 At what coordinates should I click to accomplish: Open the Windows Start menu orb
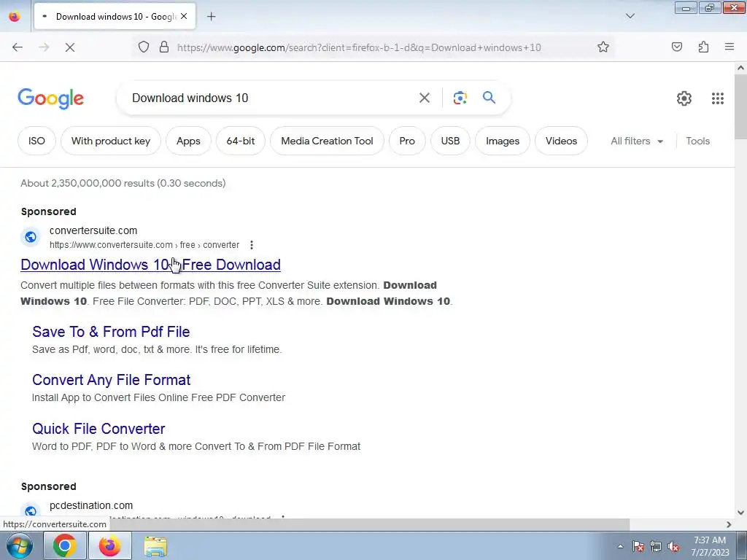[x=19, y=545]
